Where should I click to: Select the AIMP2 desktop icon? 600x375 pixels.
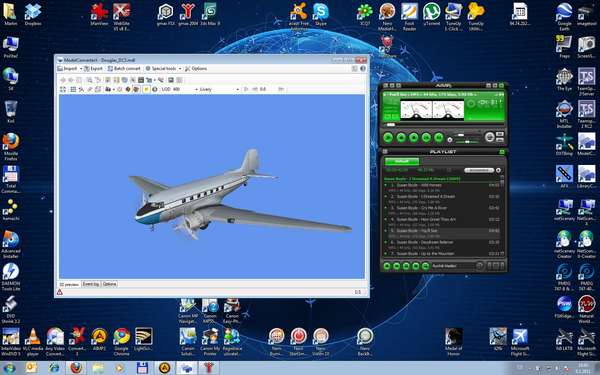pos(99,339)
